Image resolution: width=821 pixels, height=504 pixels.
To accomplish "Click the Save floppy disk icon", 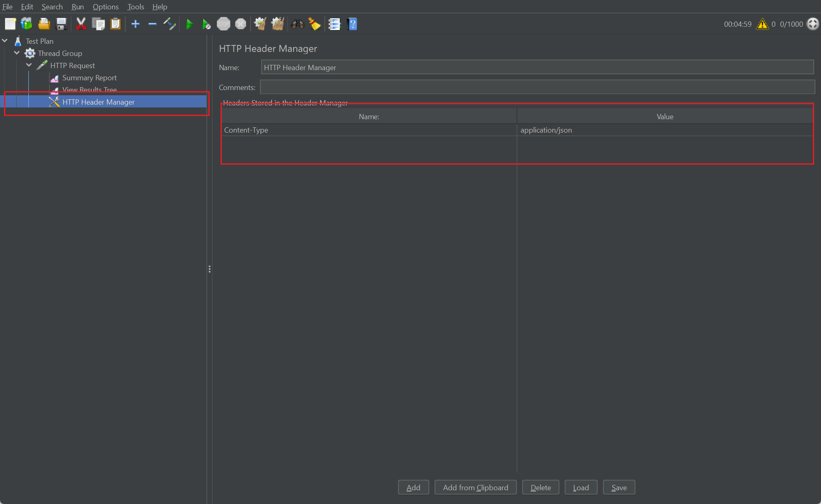I will click(x=61, y=24).
